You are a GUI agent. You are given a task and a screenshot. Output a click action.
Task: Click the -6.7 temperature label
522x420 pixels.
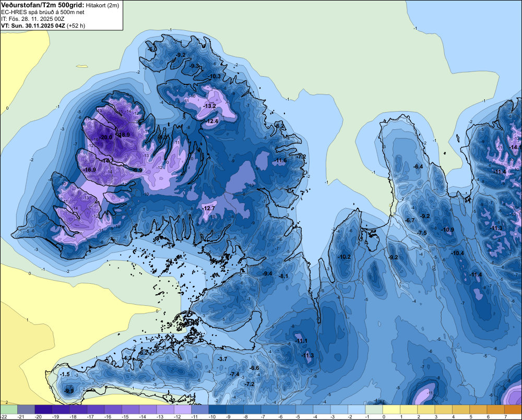click(410, 221)
